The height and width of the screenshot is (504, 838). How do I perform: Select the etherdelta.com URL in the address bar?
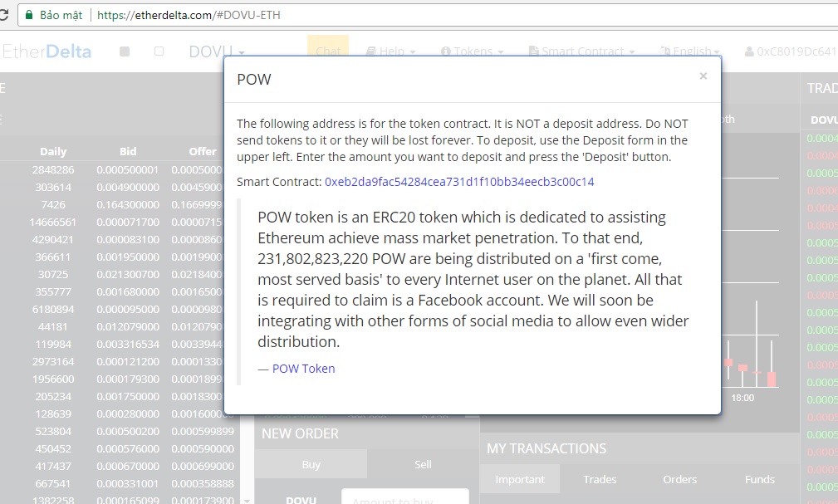[189, 15]
